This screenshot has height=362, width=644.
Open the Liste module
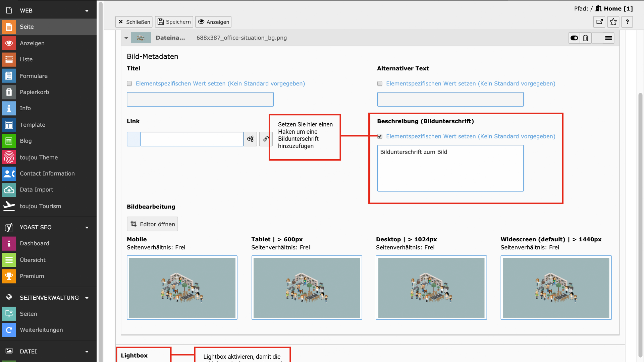[26, 59]
